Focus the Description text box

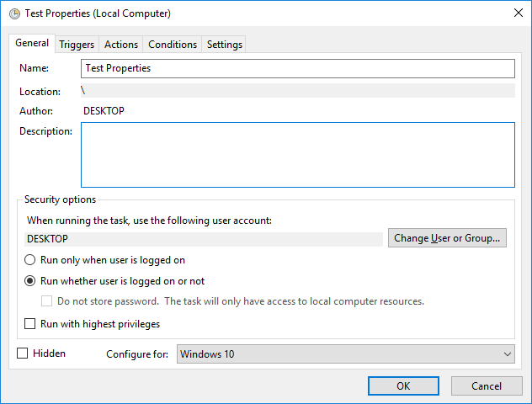click(x=297, y=155)
